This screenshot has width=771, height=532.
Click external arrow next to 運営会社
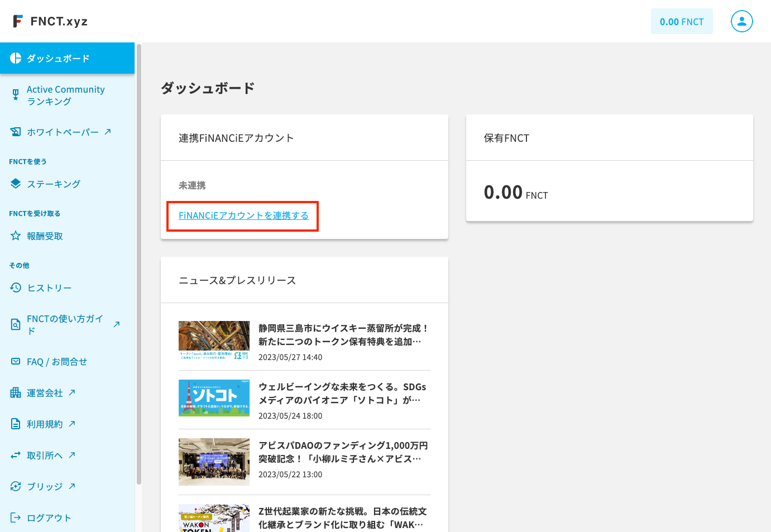72,392
